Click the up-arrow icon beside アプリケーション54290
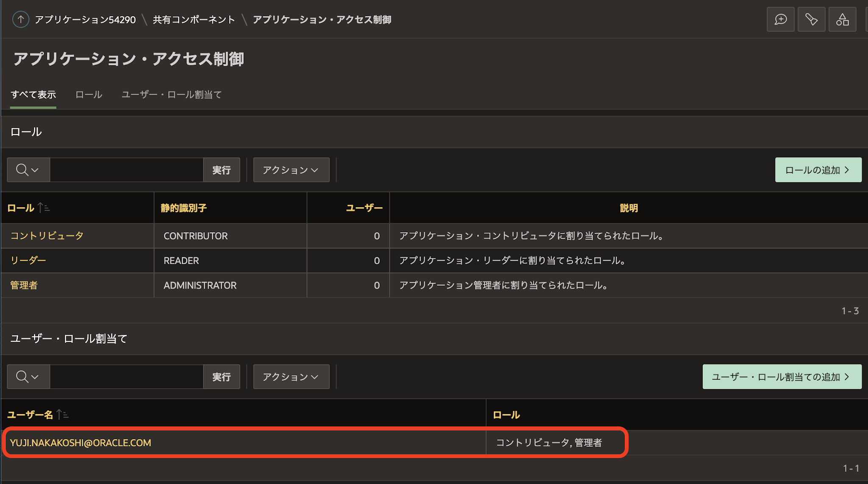Viewport: 868px width, 484px height. click(20, 19)
